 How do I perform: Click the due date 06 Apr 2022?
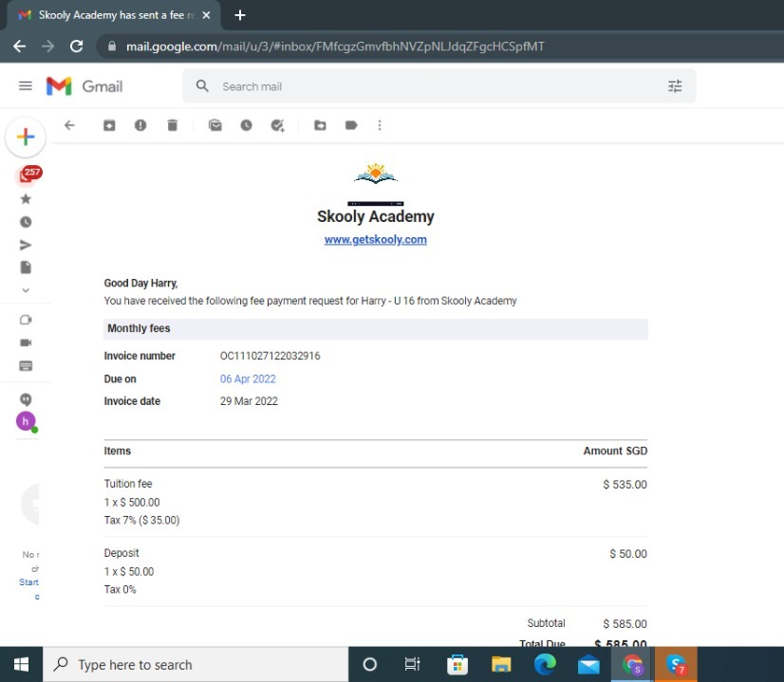point(248,379)
